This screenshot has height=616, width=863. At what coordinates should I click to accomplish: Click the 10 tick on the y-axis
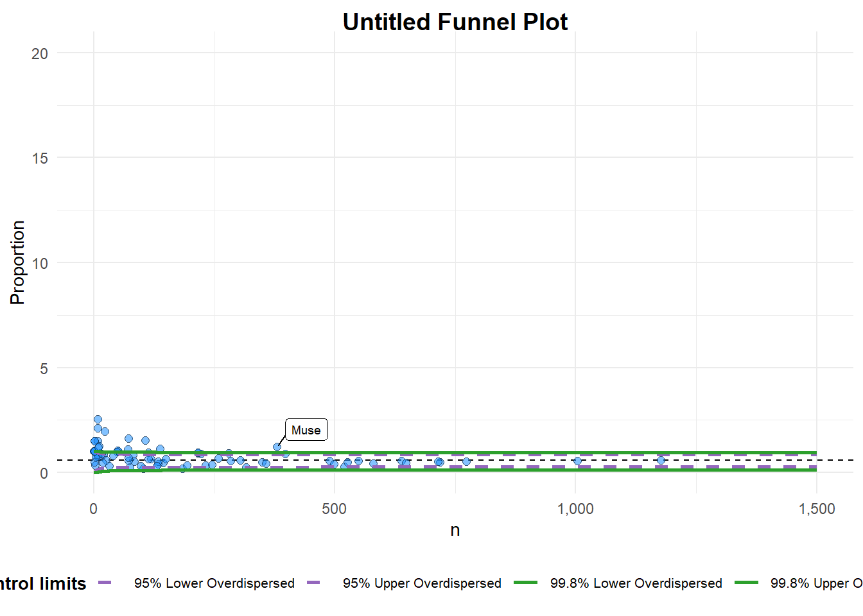40,263
